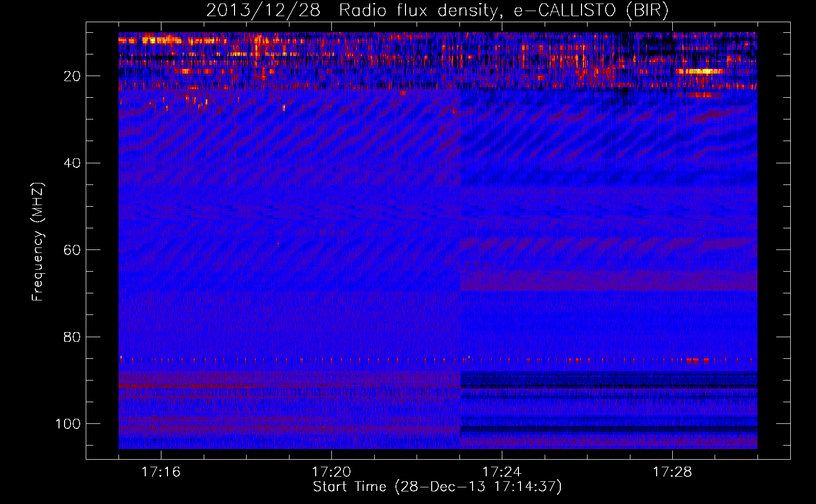Click the 80 MHz frequency tick label
The width and height of the screenshot is (816, 504).
pos(72,337)
